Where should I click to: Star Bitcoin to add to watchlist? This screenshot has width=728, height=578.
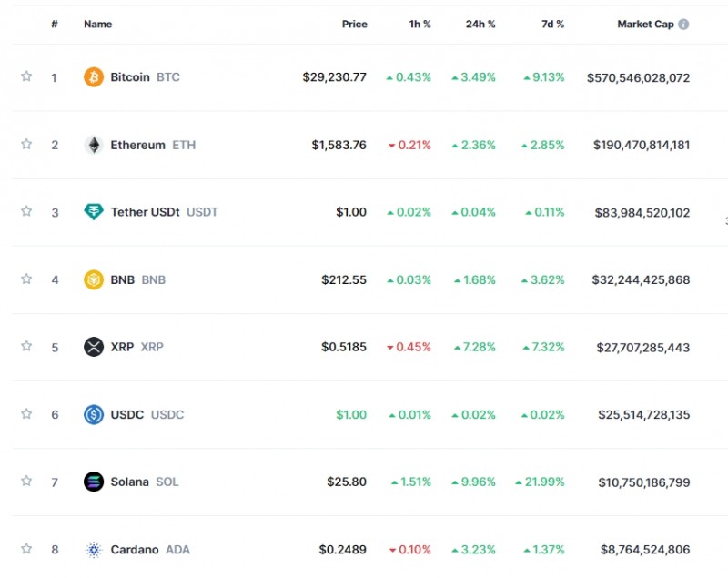coord(26,76)
